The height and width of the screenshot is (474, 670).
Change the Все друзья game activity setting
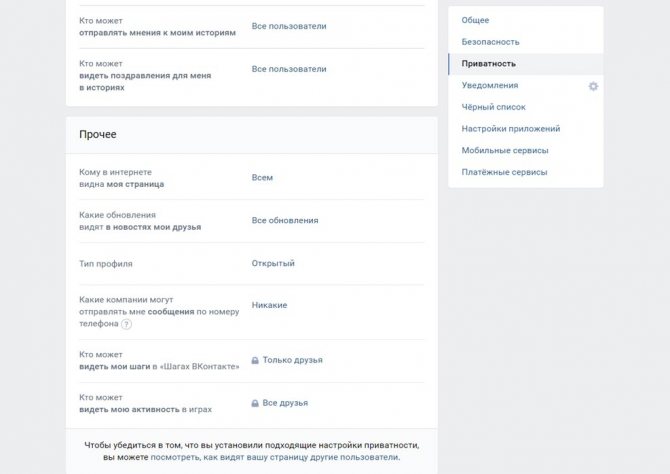(285, 403)
